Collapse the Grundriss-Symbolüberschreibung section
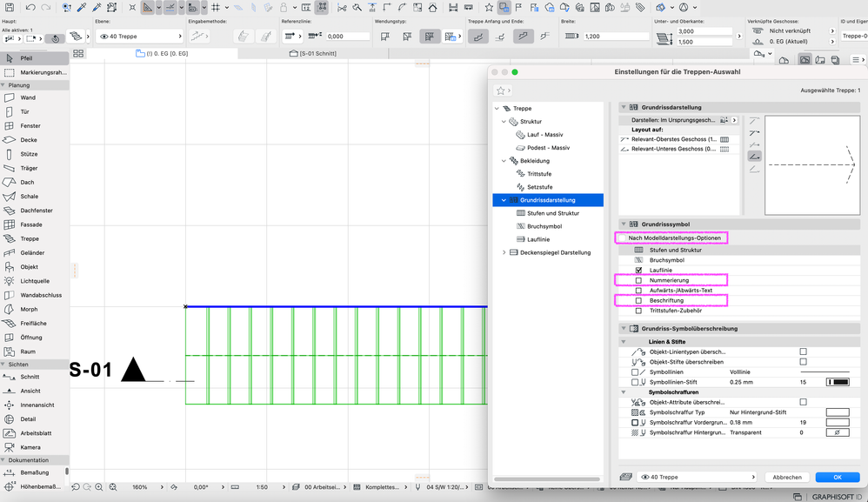Viewport: 868px width, 502px height. click(624, 329)
